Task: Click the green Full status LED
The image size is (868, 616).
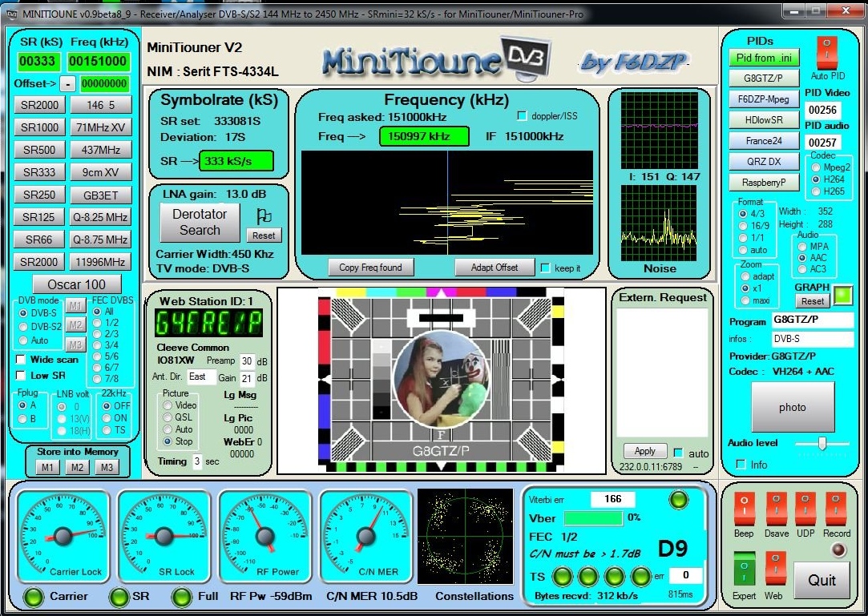Action: 182,597
